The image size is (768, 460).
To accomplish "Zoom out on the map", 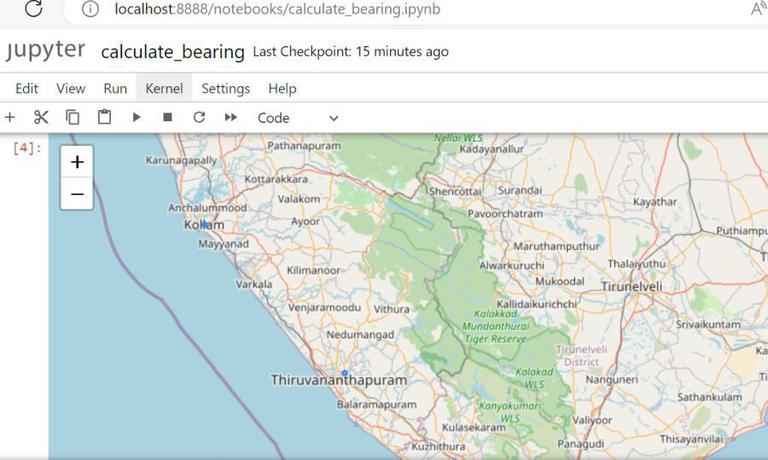I will [x=77, y=193].
